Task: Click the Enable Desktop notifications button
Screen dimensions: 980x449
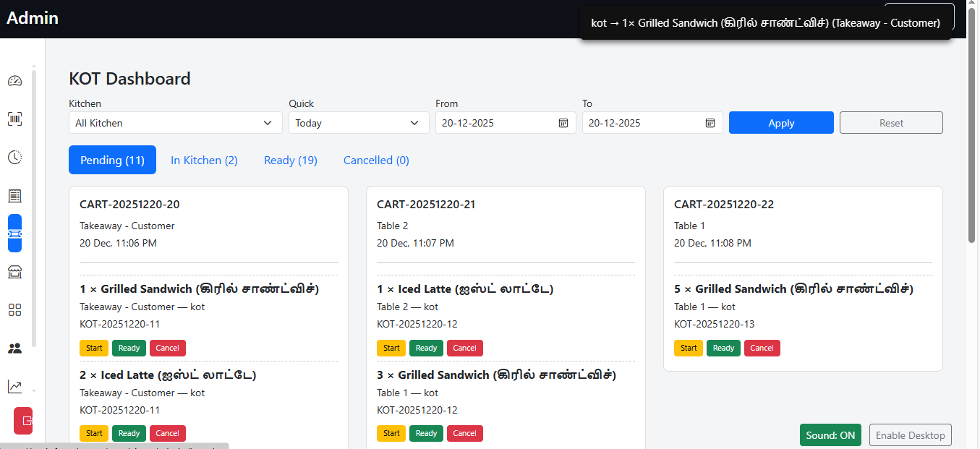Action: pos(910,435)
